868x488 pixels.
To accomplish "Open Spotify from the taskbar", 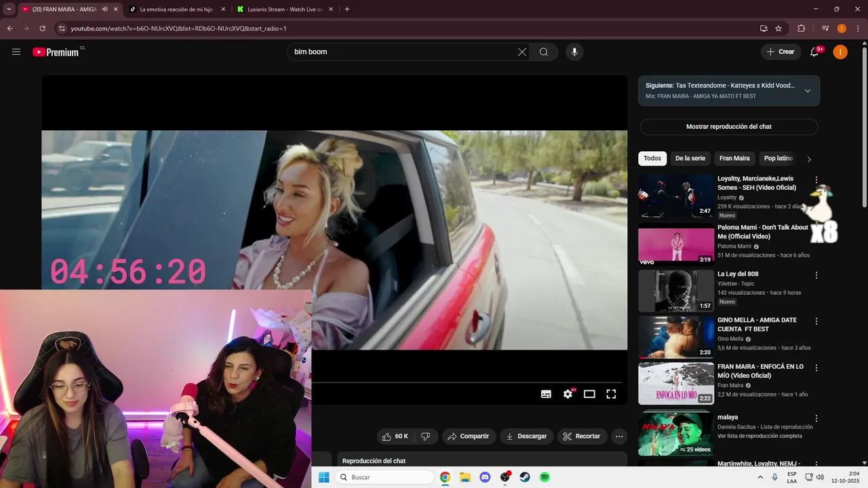I will [x=545, y=477].
